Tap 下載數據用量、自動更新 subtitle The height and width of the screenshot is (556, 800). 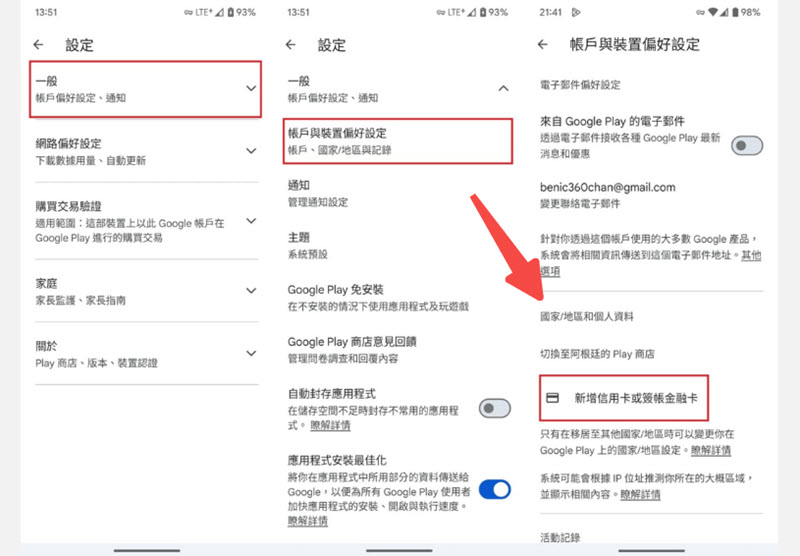point(90,161)
